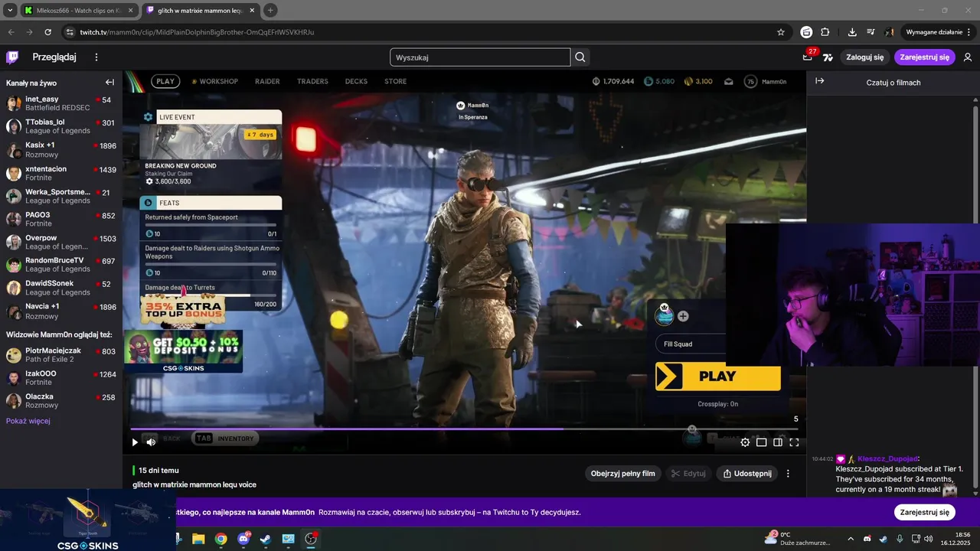Click the Kleszcz_Dupojad username in chat
This screenshot has width=980, height=551.
pyautogui.click(x=887, y=458)
